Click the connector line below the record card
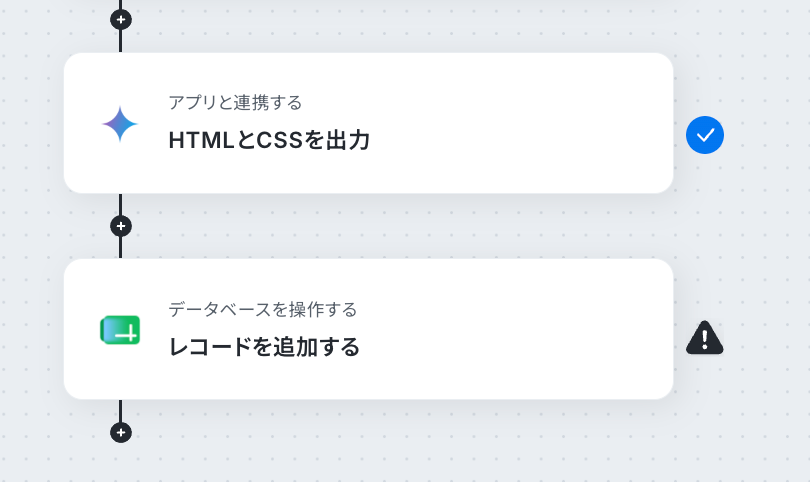This screenshot has width=810, height=482. 121,411
